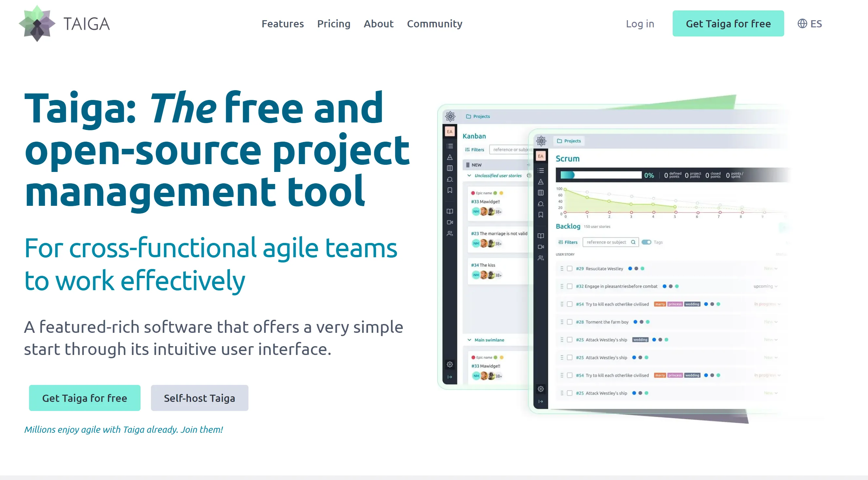This screenshot has width=868, height=480.
Task: Click the Log in link
Action: coord(639,23)
